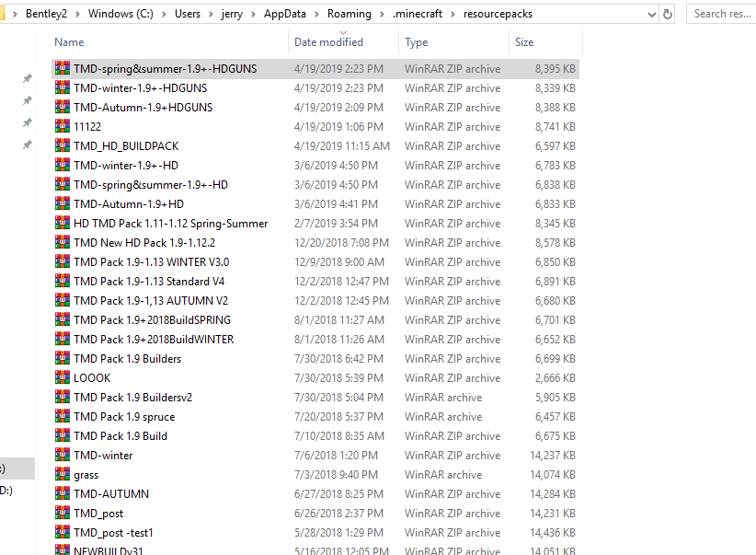Select the LOOOK file name

[x=92, y=378]
